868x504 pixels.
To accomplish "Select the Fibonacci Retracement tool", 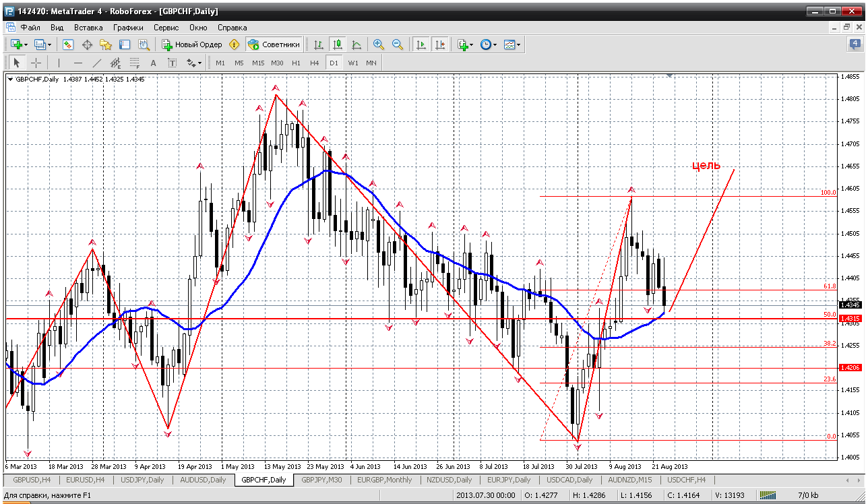I will pyautogui.click(x=134, y=63).
